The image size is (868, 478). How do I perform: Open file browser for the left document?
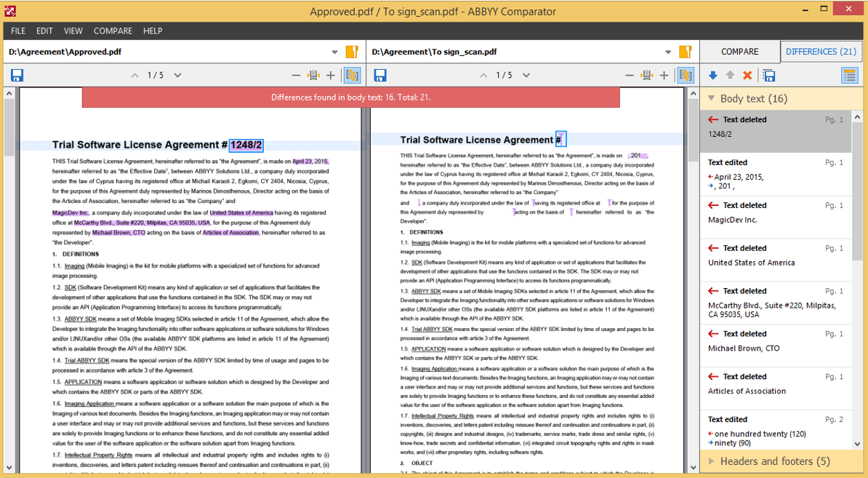click(x=352, y=52)
